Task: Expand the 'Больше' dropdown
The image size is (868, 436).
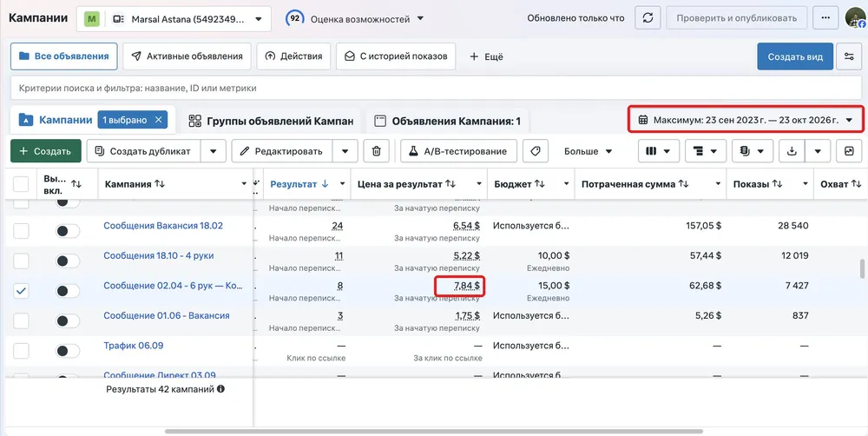Action: pyautogui.click(x=589, y=150)
